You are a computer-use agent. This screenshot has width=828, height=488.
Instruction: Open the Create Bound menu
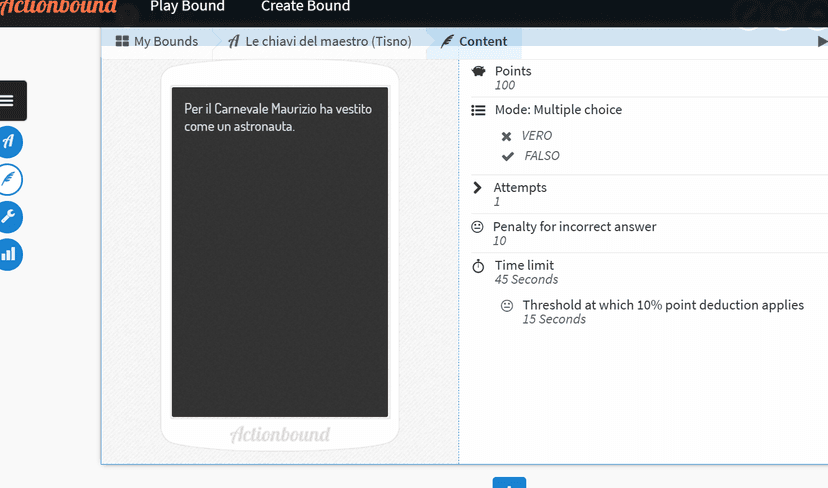[x=305, y=7]
